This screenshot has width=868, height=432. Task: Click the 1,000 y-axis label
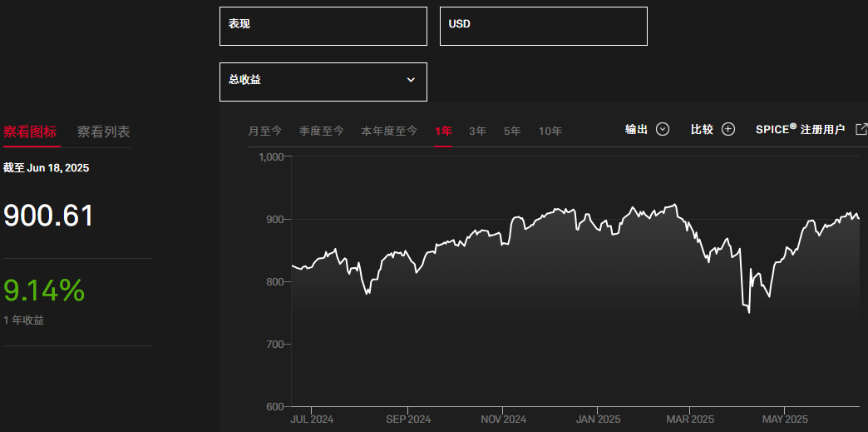pos(272,157)
